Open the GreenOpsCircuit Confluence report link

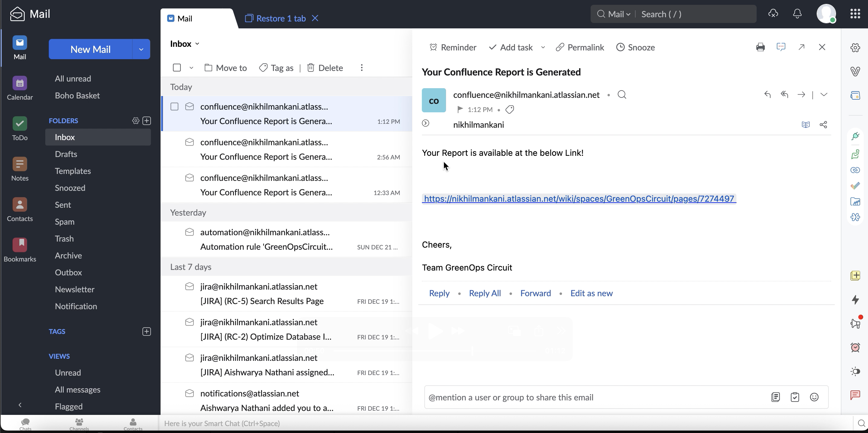[579, 199]
